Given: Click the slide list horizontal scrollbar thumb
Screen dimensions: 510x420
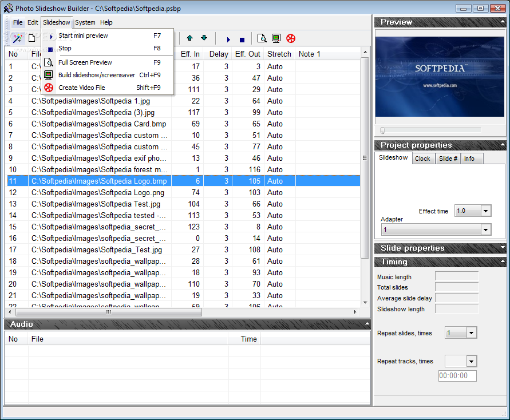Looking at the screenshot, I should tap(109, 312).
